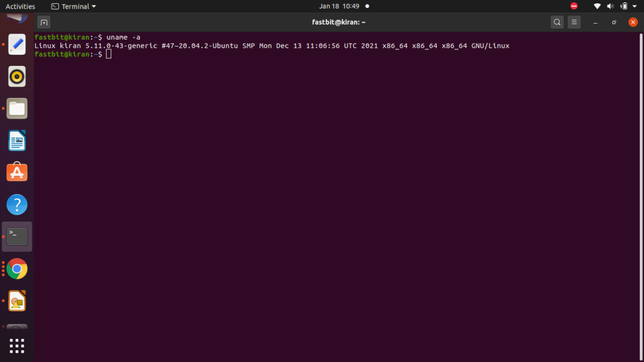Open the Files manager in dock

point(17,108)
